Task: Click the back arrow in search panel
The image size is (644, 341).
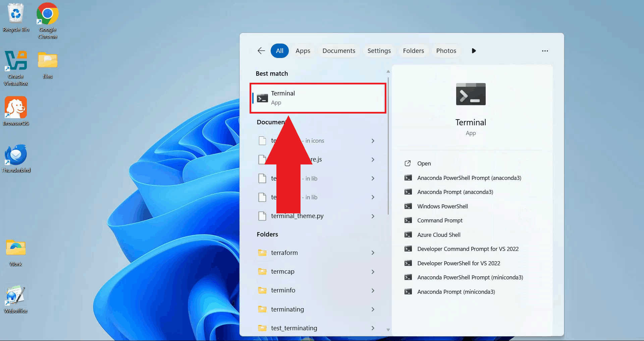Action: tap(261, 51)
